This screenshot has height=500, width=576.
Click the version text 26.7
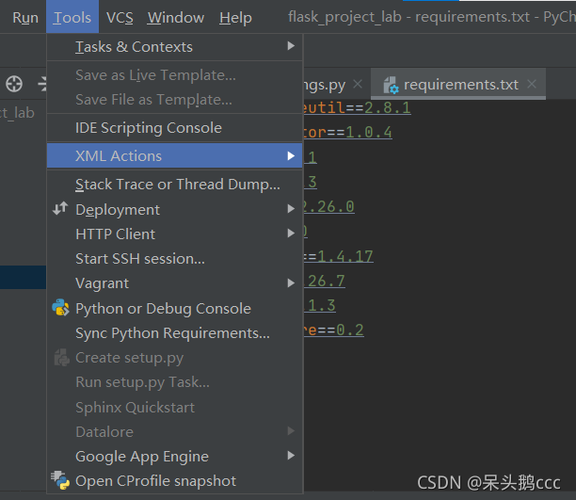coord(326,281)
